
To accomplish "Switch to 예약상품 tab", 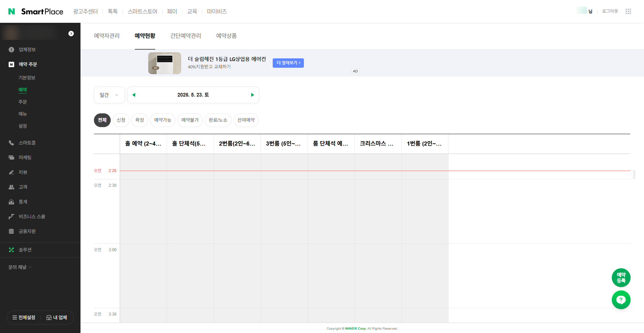I will coord(226,36).
